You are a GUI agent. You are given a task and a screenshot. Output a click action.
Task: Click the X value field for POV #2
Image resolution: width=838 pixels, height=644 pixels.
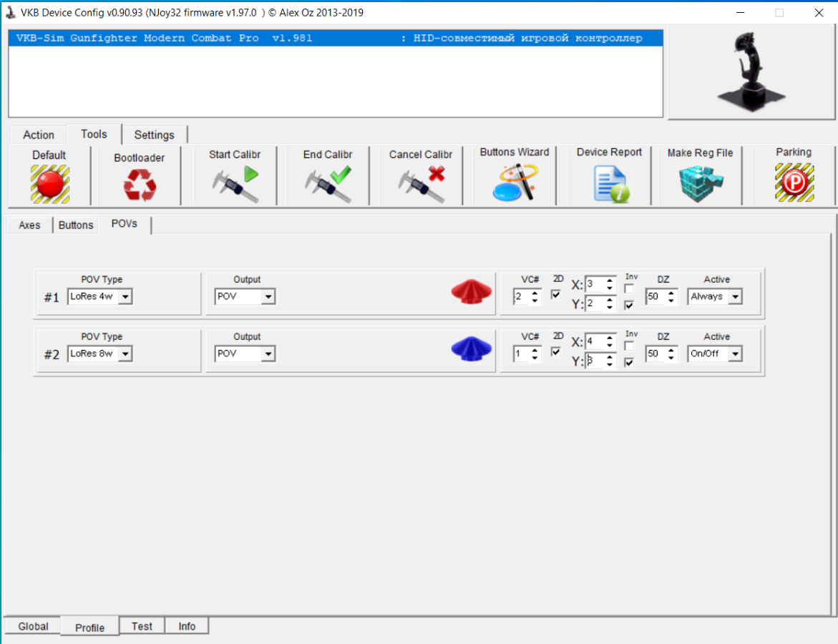(x=595, y=341)
